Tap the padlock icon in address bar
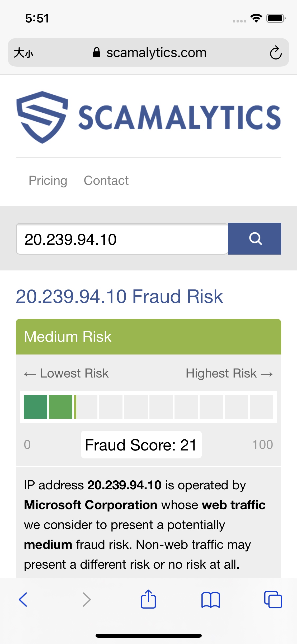 coord(97,52)
